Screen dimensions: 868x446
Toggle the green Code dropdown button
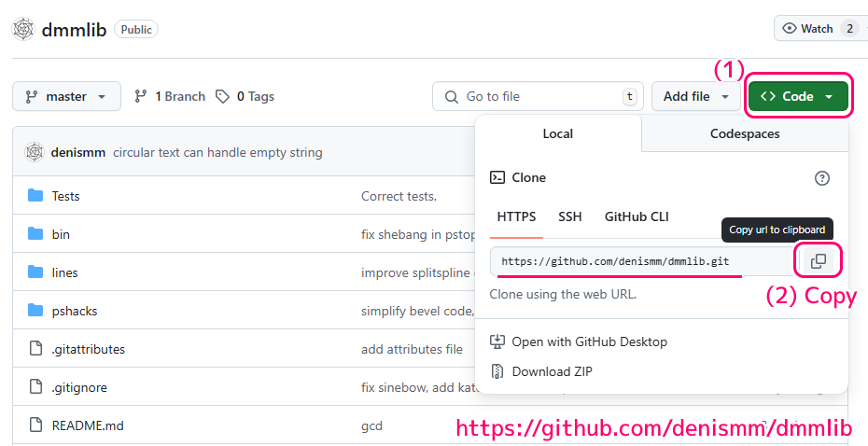click(x=798, y=96)
